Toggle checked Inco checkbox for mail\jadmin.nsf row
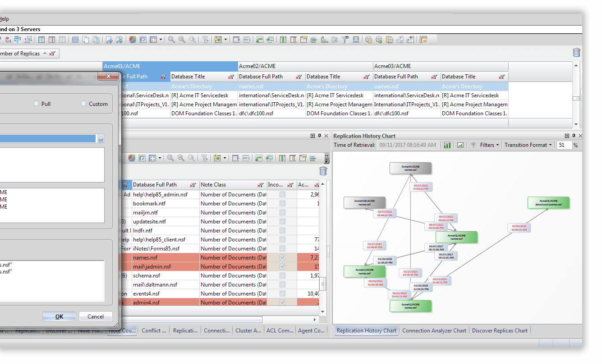The height and width of the screenshot is (364, 602). 282,267
